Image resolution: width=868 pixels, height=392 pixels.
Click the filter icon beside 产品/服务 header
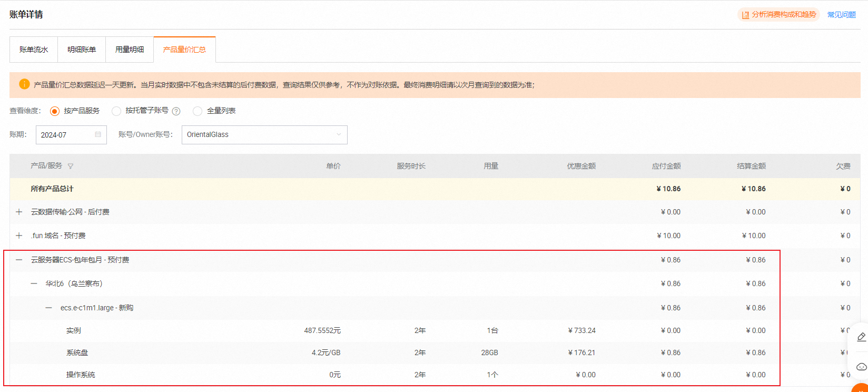point(71,166)
